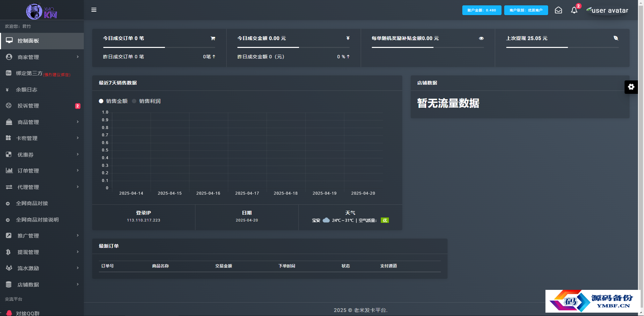Open 投诉管理 menu item
This screenshot has height=316, width=644.
click(x=42, y=106)
